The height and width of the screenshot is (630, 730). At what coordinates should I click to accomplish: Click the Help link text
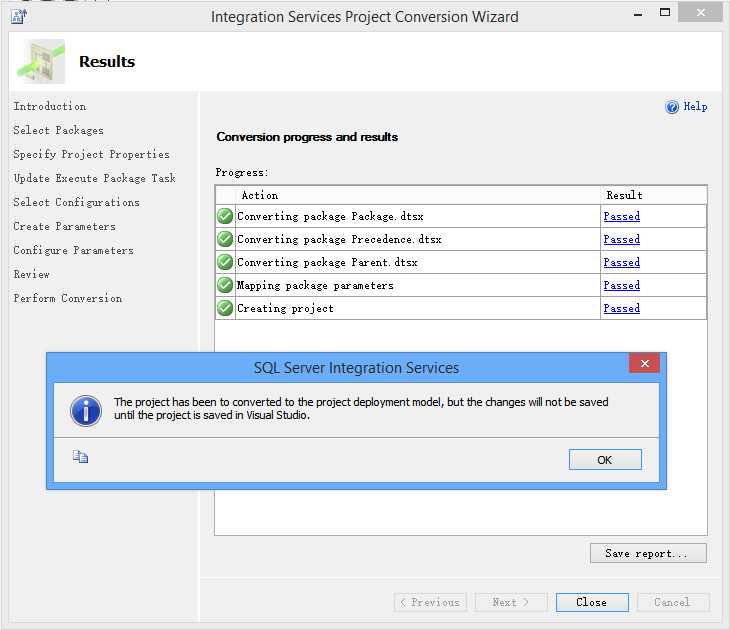[x=695, y=107]
